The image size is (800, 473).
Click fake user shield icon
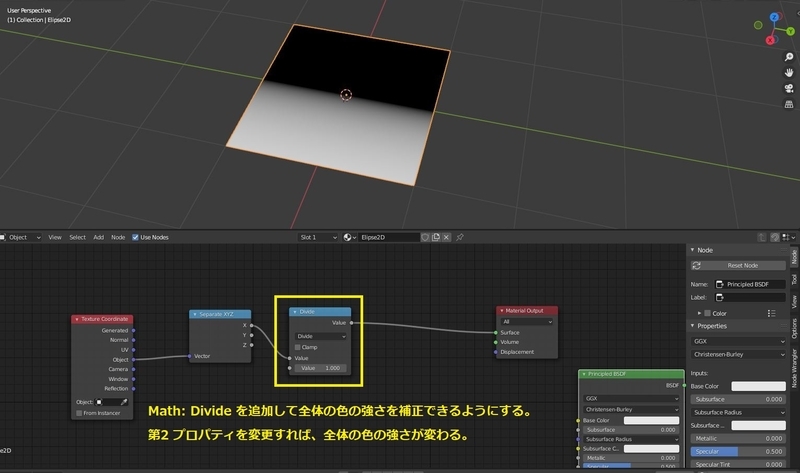pyautogui.click(x=425, y=237)
